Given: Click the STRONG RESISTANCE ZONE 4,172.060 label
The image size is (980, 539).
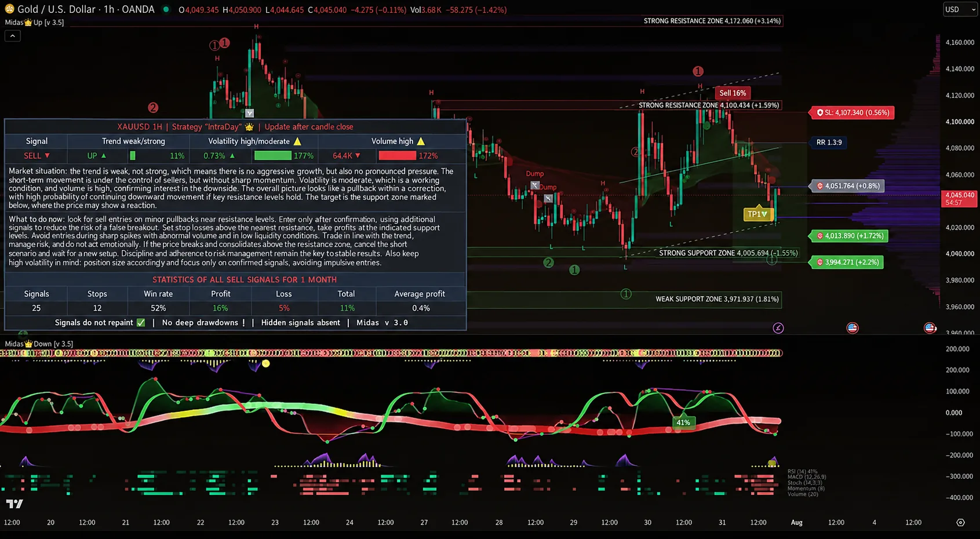Looking at the screenshot, I should [x=712, y=21].
